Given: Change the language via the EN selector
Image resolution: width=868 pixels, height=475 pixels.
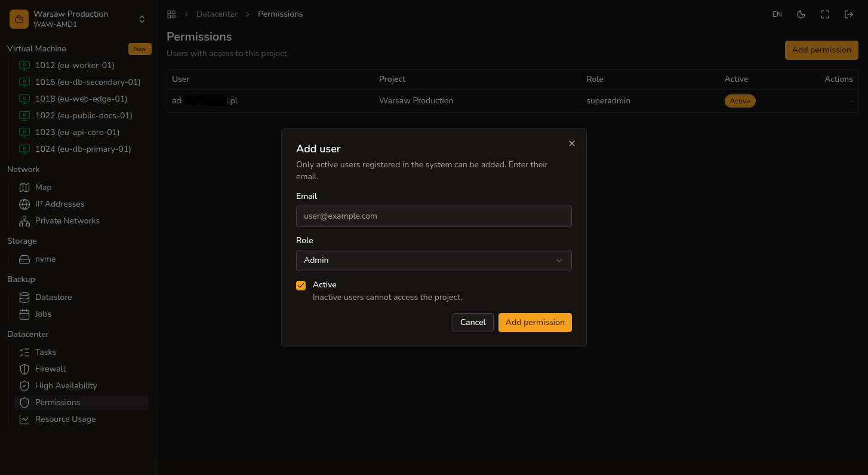Looking at the screenshot, I should (777, 14).
